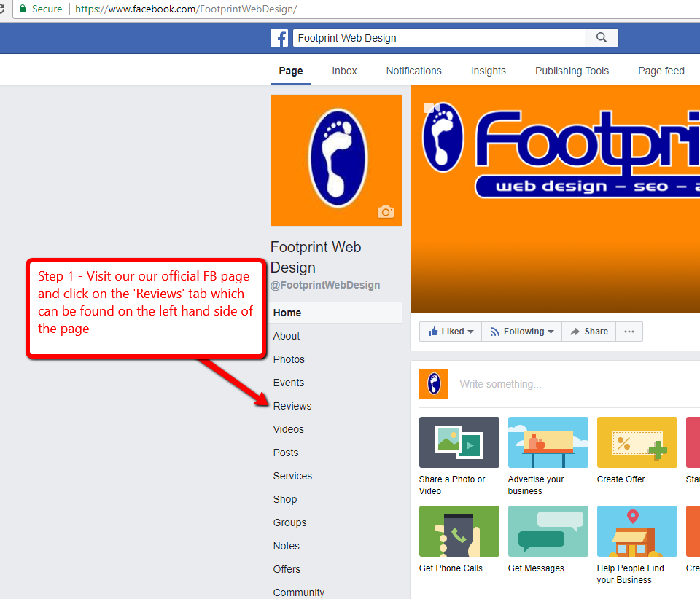Image resolution: width=700 pixels, height=599 pixels.
Task: Open the more options (...) menu
Action: [629, 331]
